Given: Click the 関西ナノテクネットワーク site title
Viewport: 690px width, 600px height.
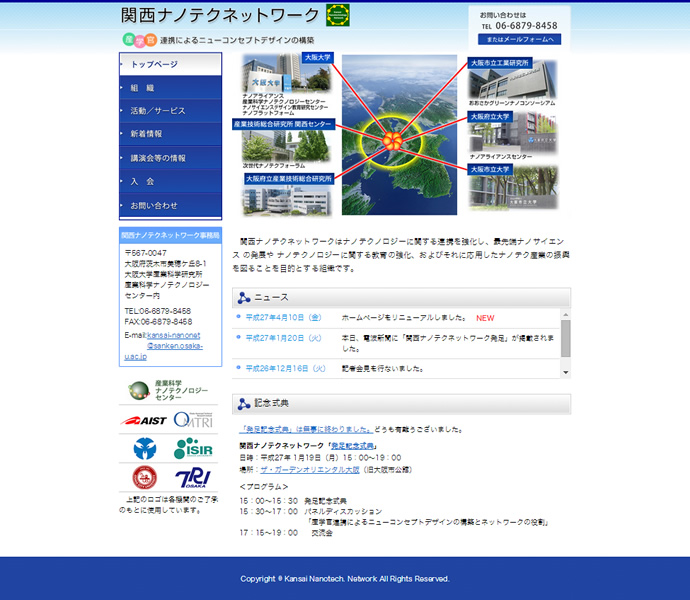Looking at the screenshot, I should (x=220, y=15).
